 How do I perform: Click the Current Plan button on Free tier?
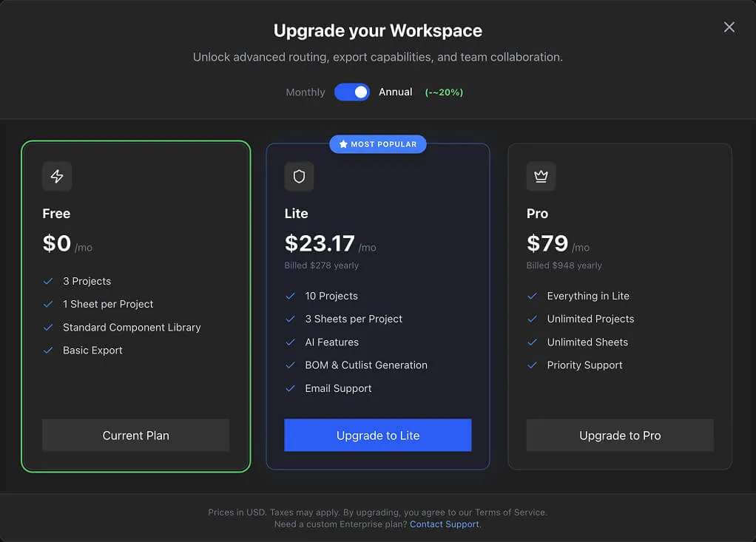tap(135, 435)
